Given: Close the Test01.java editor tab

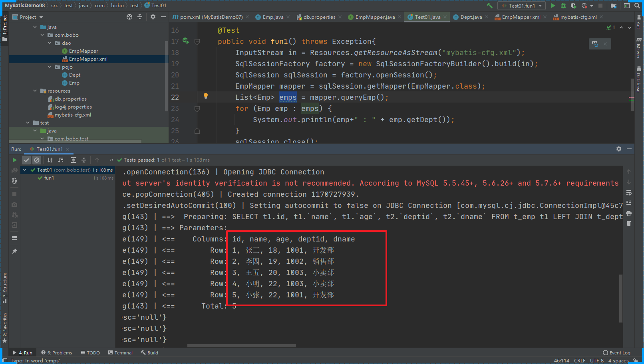Looking at the screenshot, I should [x=445, y=17].
